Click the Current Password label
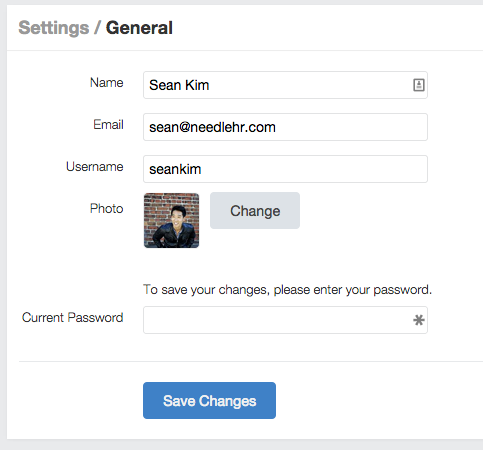Viewport: 483px width, 450px height. [x=73, y=318]
